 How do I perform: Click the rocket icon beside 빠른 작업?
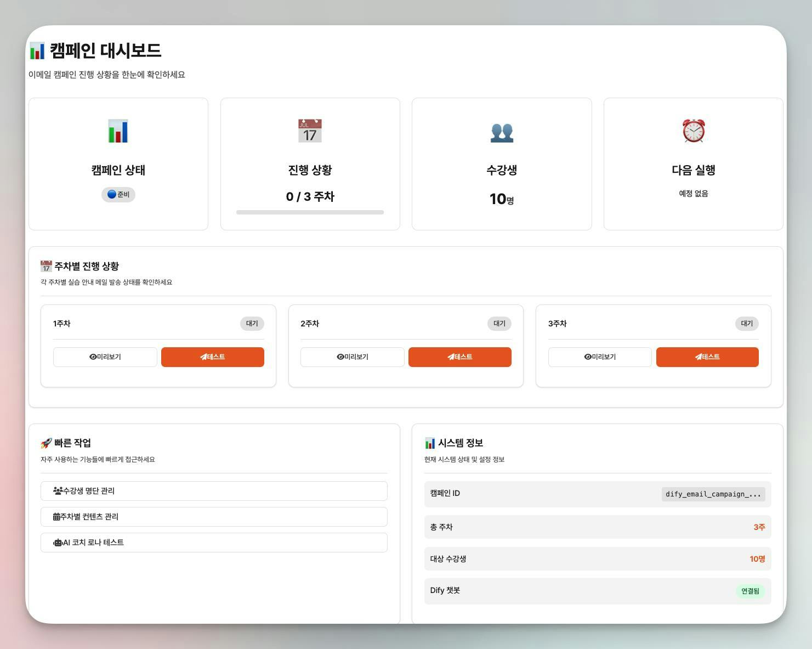(46, 443)
